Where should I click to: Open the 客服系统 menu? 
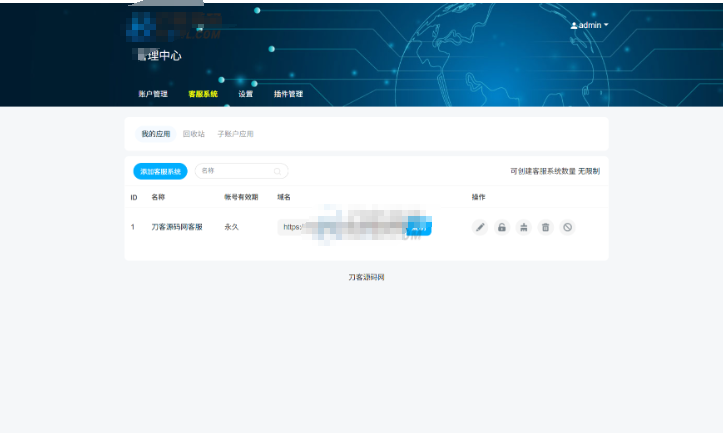203,94
